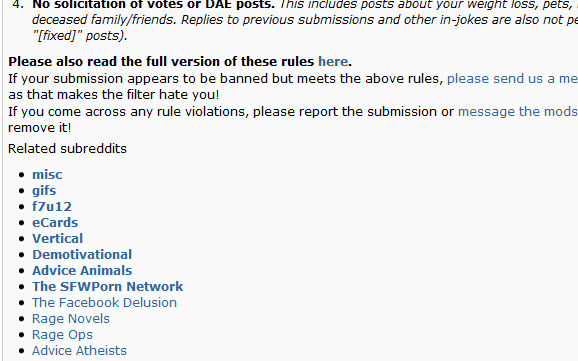578x361 pixels.
Task: Go to the f7u12 subreddit
Action: coord(52,206)
